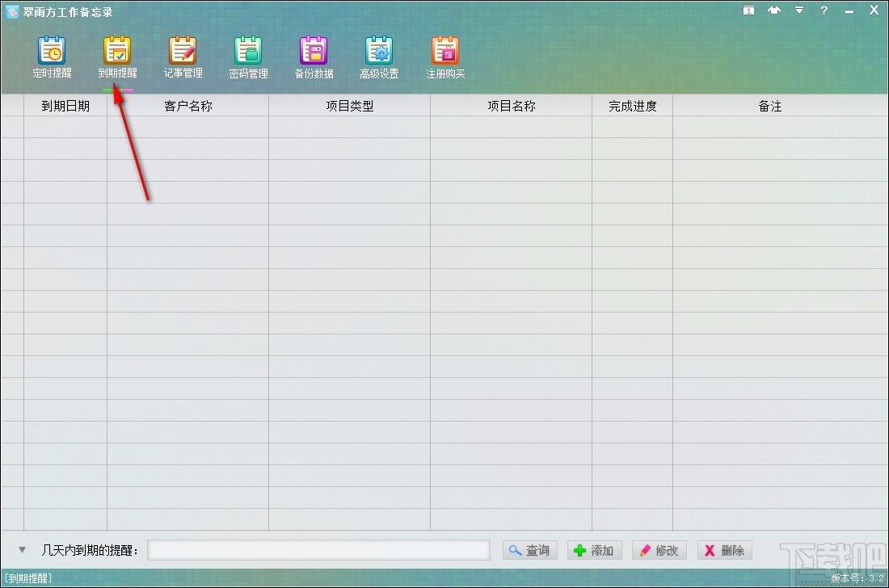Click the 备注 column header
This screenshot has width=889, height=588.
click(x=769, y=106)
